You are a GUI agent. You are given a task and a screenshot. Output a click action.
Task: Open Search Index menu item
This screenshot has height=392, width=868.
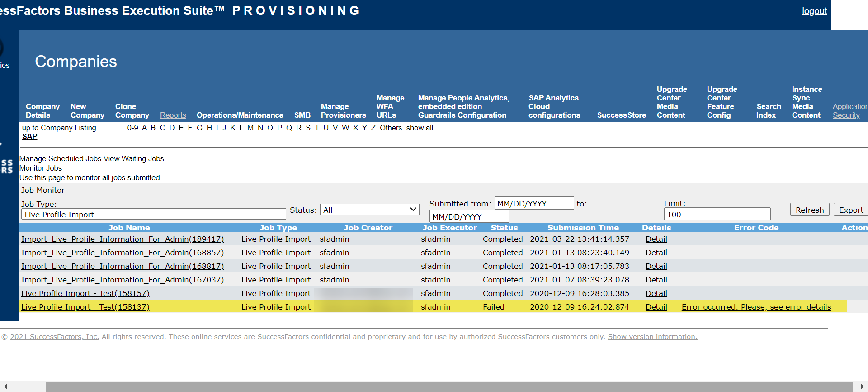click(769, 111)
